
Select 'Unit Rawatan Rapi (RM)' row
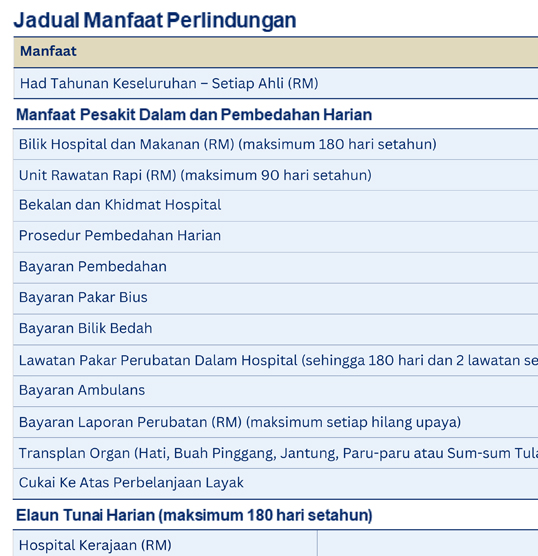click(x=276, y=175)
